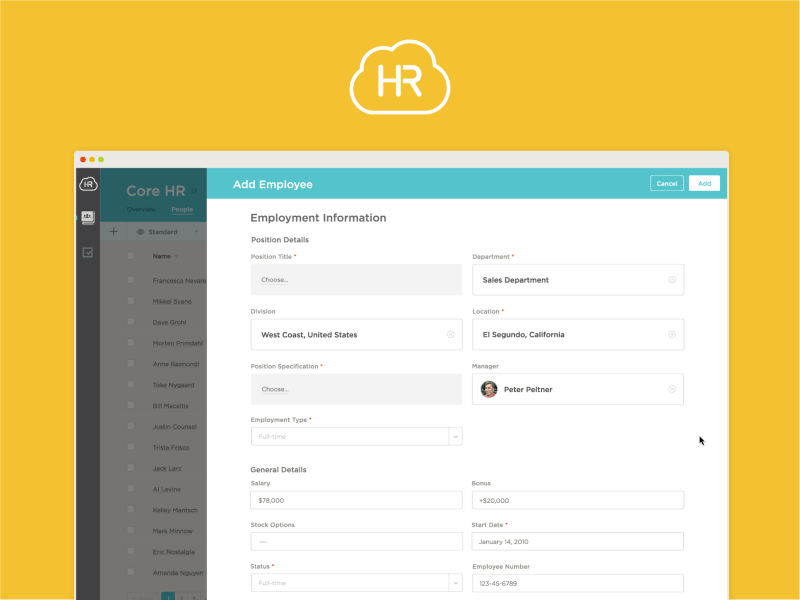Image resolution: width=800 pixels, height=600 pixels.
Task: Click the plus icon to add a record
Action: tap(113, 231)
